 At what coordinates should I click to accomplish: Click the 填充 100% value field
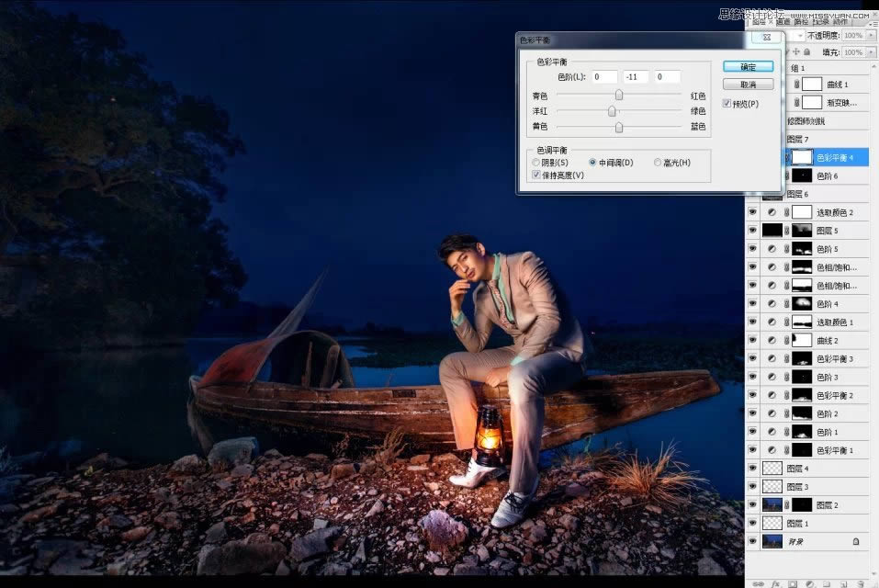853,52
